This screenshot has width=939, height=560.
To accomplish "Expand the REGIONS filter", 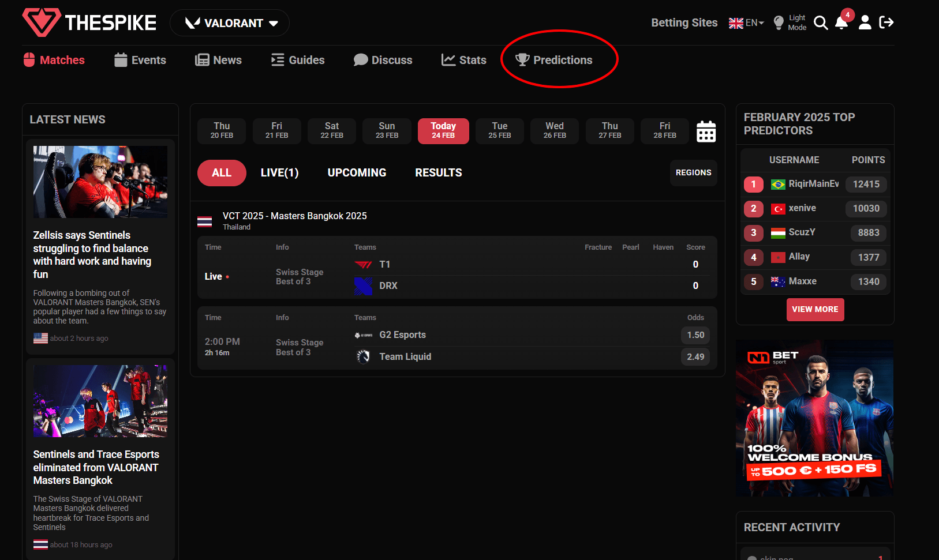I will pos(693,173).
